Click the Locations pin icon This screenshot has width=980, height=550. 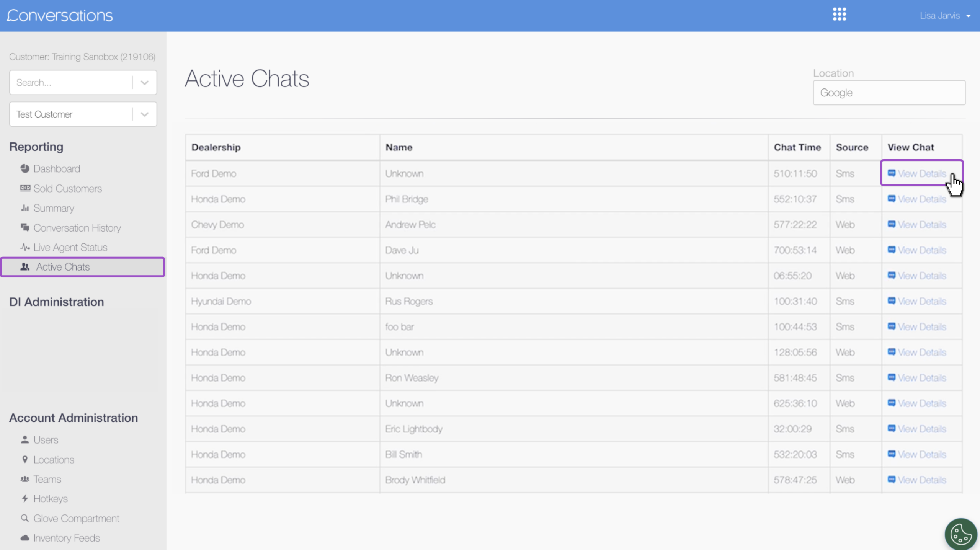[25, 459]
